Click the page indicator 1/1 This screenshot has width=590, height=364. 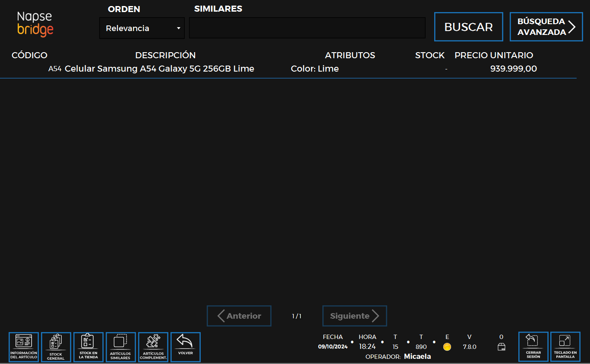click(x=297, y=316)
